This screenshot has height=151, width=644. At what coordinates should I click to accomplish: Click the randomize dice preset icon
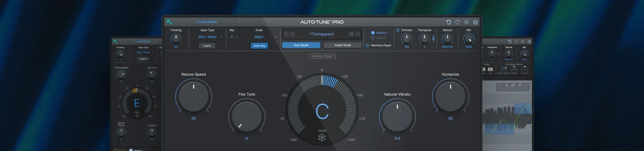(351, 34)
